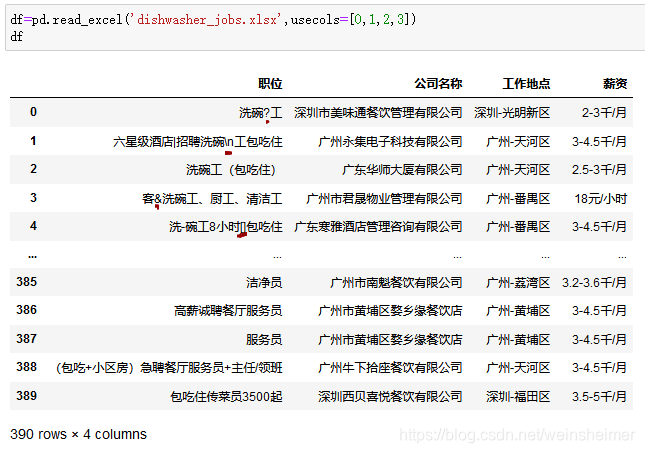Click 深圳西贝喜悦餐饮有限公司 cell

(390, 397)
